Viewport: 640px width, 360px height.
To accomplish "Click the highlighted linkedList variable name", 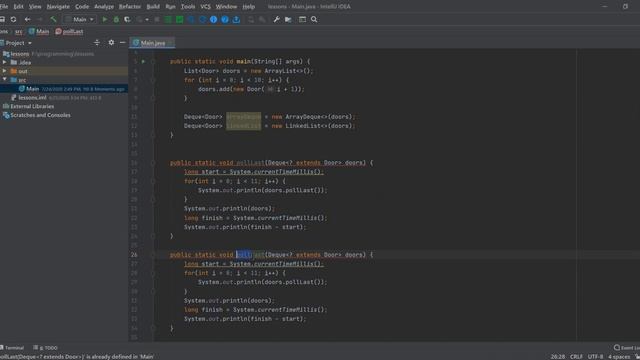I will 244,126.
